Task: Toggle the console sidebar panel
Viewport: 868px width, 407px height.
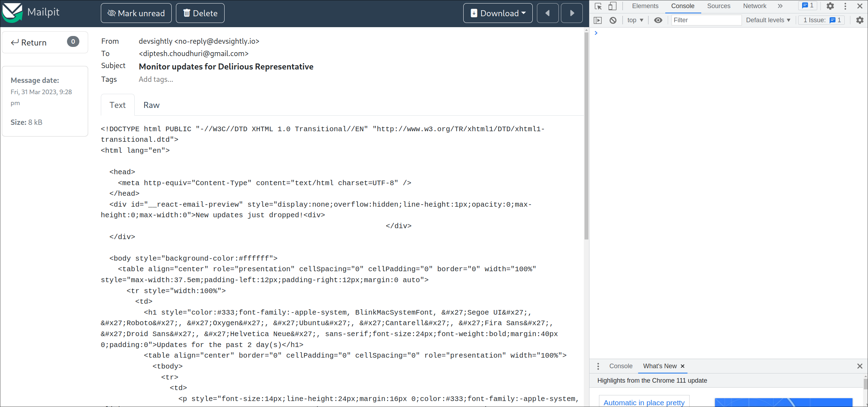Action: pos(598,20)
